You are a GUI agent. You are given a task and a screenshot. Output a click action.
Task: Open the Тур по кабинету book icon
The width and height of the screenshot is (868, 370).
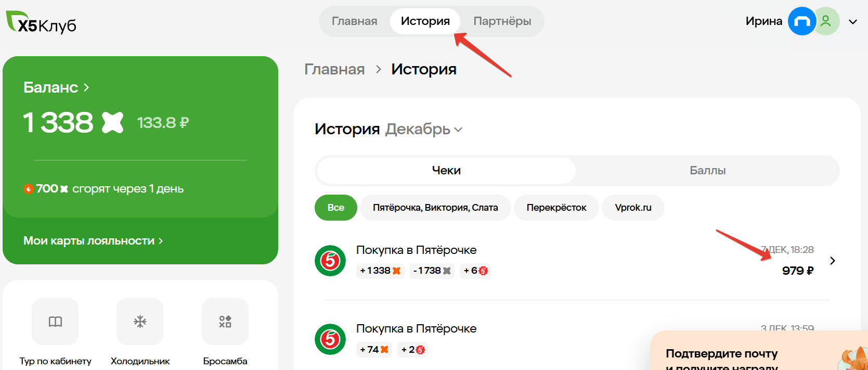[55, 322]
